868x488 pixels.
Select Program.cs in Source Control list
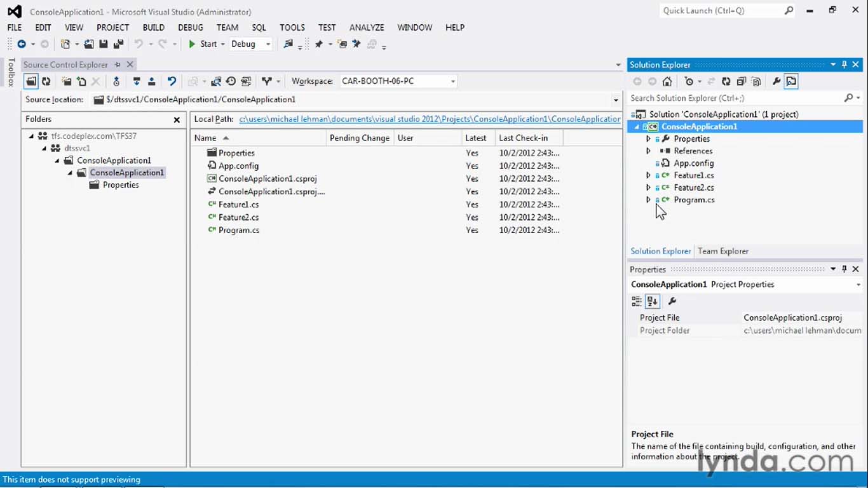(x=238, y=230)
